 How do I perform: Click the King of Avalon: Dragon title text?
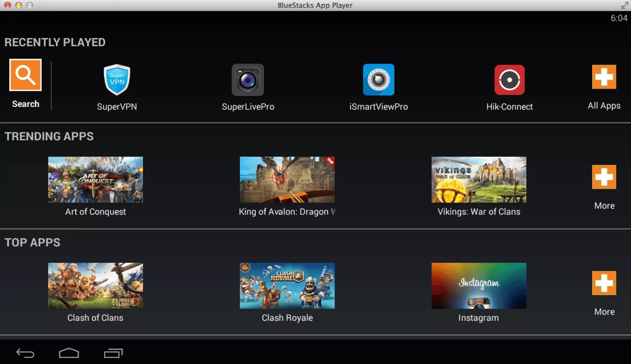pyautogui.click(x=287, y=212)
